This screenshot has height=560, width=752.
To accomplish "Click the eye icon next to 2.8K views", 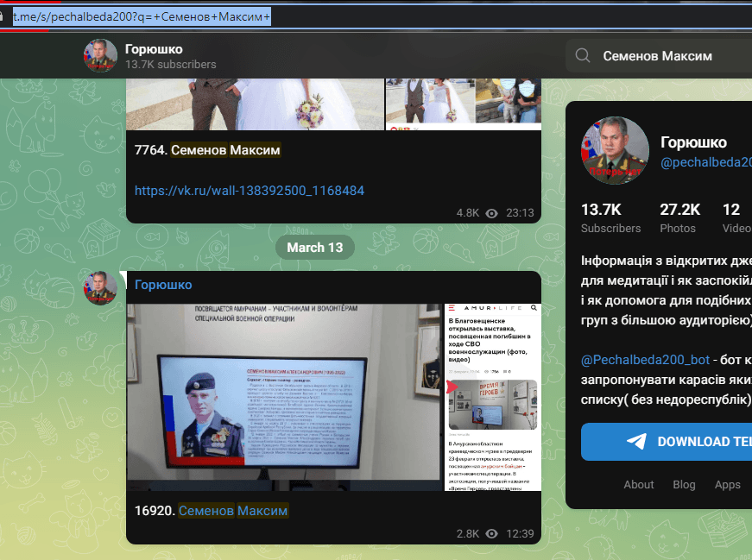I will click(492, 534).
